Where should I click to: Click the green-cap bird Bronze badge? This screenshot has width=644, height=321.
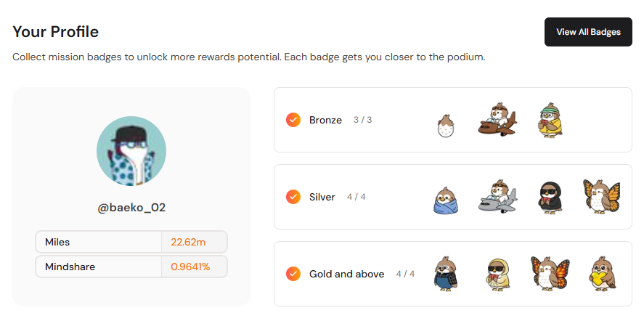click(x=550, y=120)
